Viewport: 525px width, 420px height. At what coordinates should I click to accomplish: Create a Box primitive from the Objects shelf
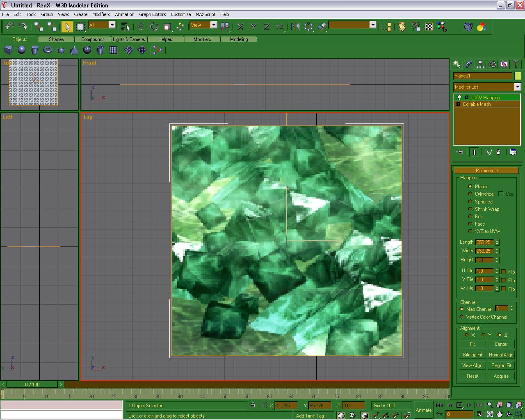[8, 50]
